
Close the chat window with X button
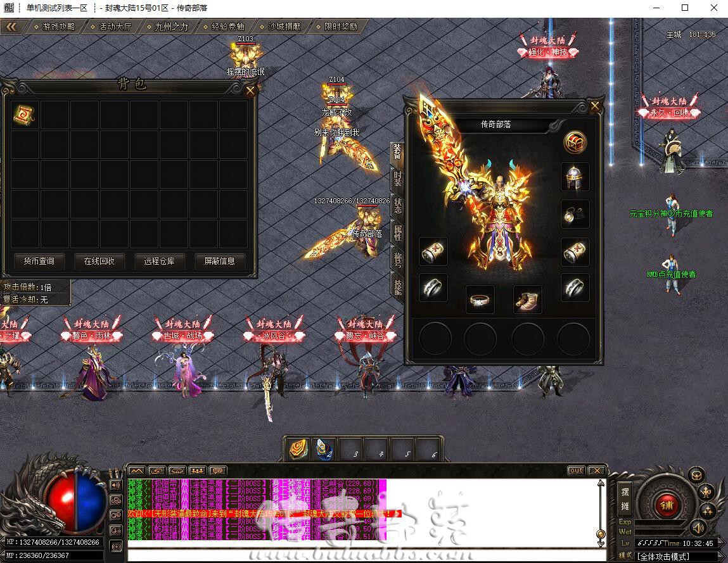596,471
